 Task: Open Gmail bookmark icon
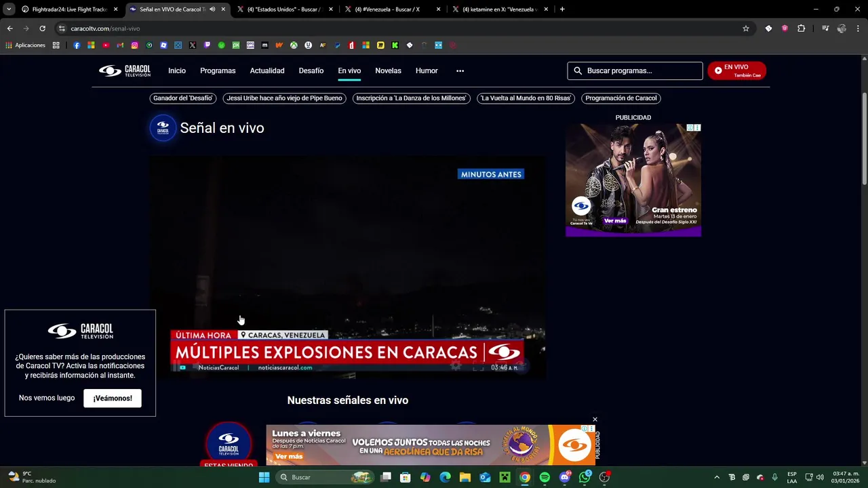120,45
